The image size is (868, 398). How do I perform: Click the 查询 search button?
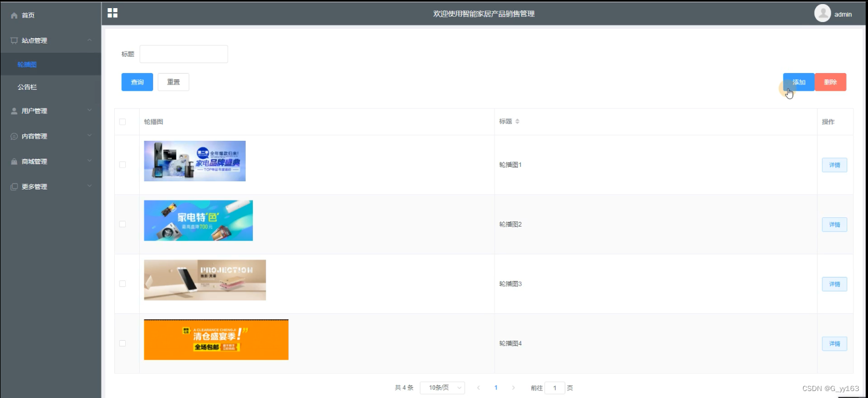pos(137,82)
